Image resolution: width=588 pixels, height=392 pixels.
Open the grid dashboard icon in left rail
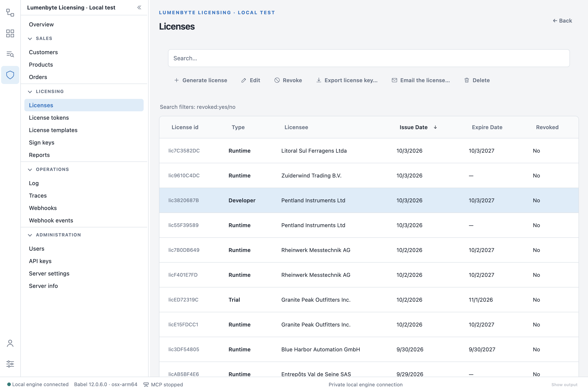tap(10, 33)
